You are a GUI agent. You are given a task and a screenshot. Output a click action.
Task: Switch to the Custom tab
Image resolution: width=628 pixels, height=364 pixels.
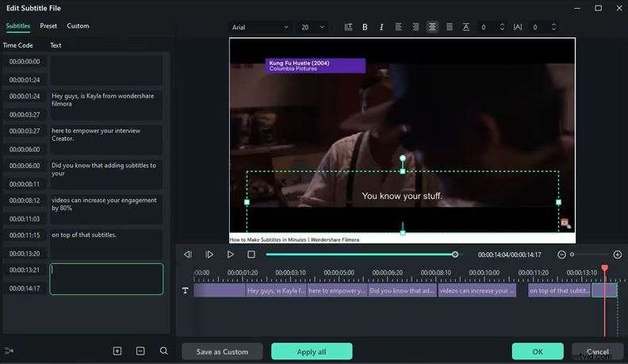78,25
